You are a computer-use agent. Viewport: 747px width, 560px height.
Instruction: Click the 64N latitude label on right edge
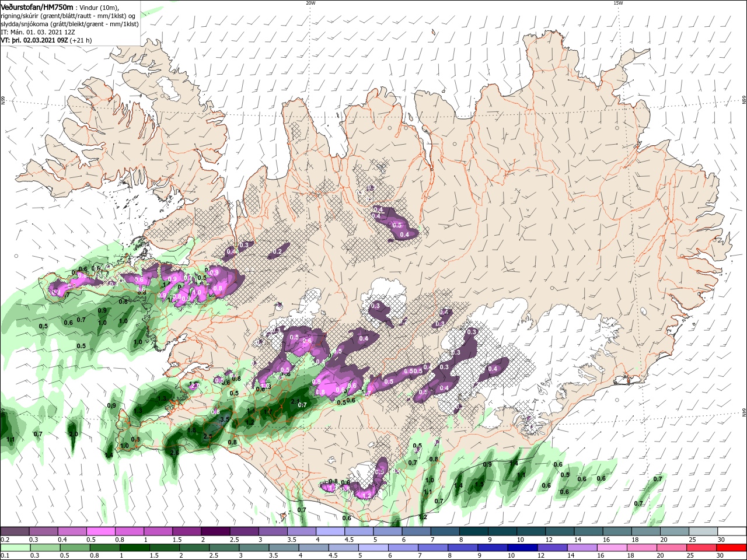tap(744, 412)
